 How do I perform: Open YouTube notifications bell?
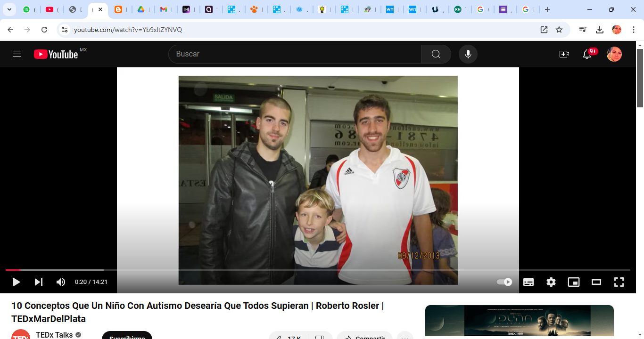coord(587,54)
